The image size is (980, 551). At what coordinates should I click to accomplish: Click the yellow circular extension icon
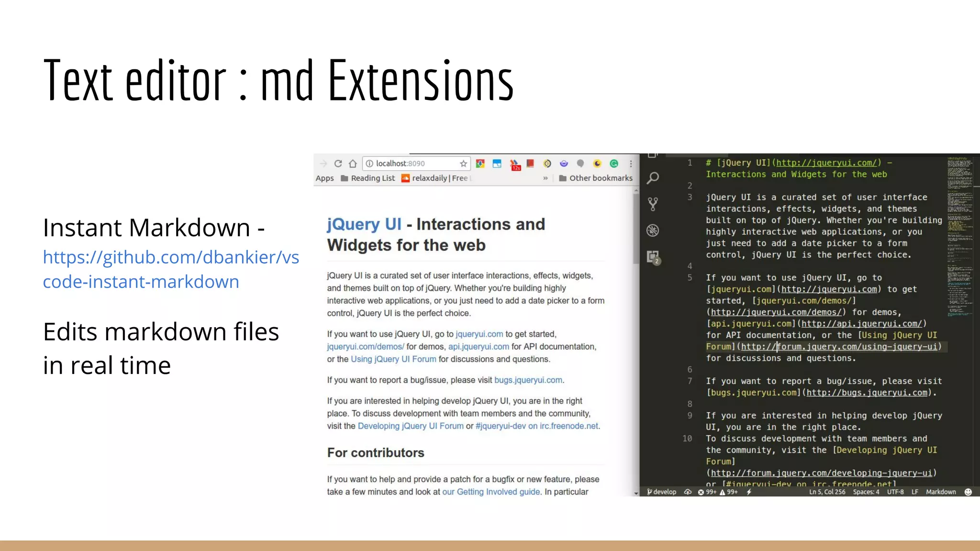[547, 164]
